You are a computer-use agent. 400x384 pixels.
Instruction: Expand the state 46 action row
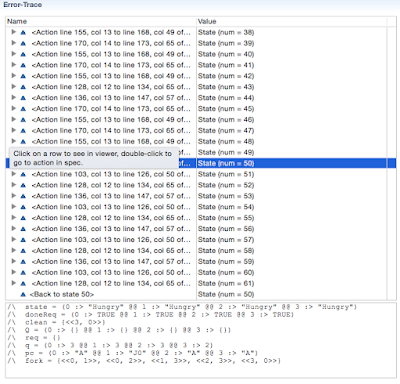tap(14, 119)
